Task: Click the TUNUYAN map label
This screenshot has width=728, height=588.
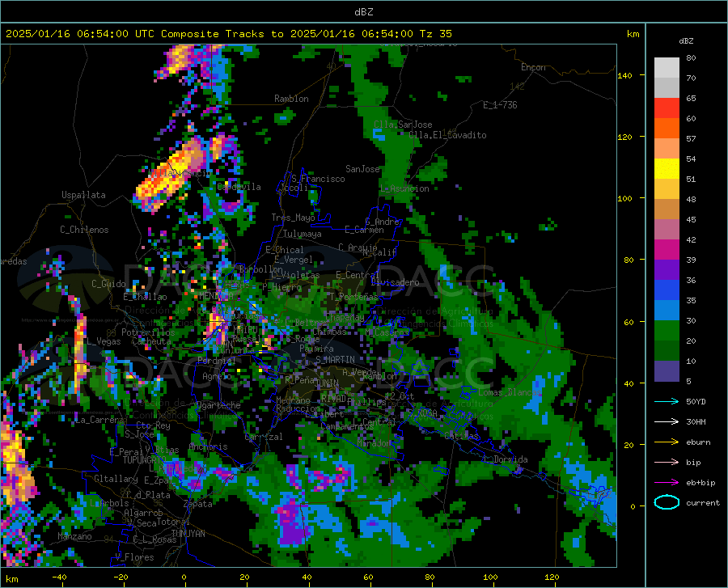Action: coord(188,533)
